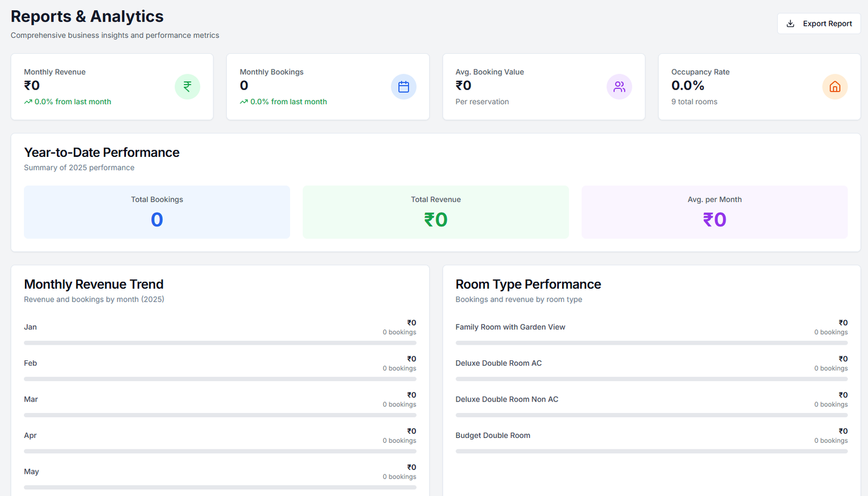Viewport: 868px width, 496px height.
Task: Select the Avg. per Month tile
Action: (714, 212)
